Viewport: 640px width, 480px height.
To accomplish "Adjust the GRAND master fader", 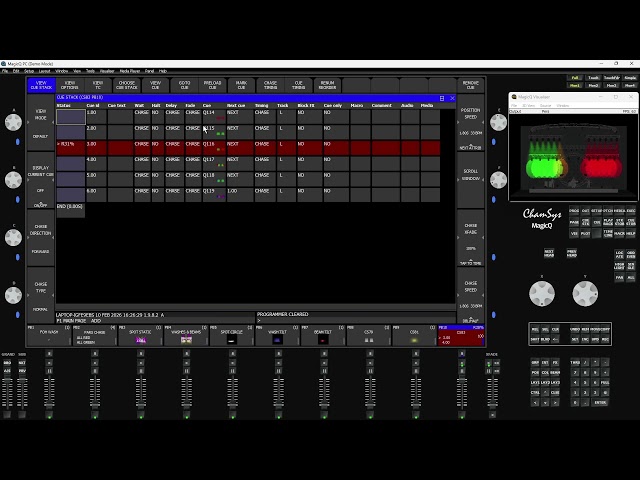I will click(x=7, y=394).
